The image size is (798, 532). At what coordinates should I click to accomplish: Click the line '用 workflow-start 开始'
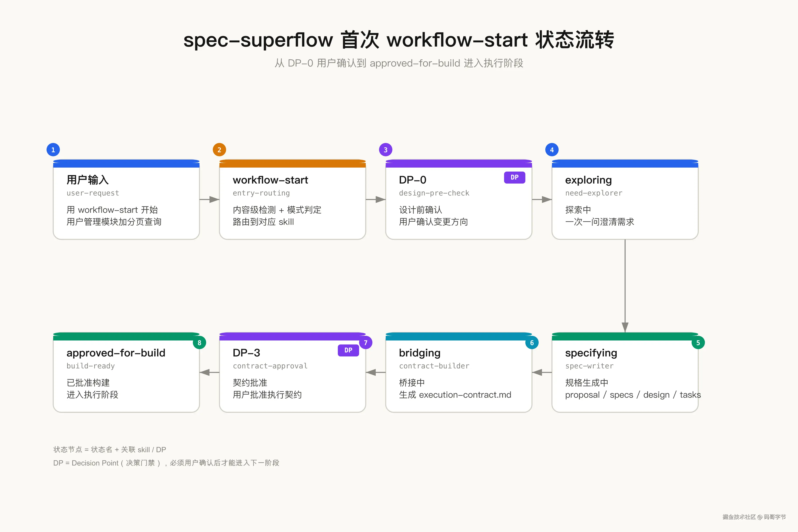pyautogui.click(x=112, y=210)
